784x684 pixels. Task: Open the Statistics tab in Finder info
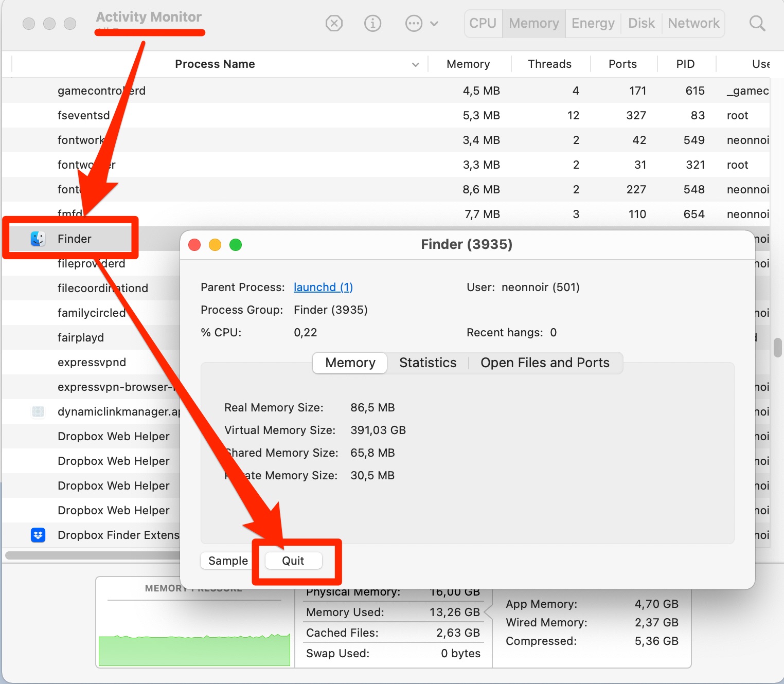[427, 363]
